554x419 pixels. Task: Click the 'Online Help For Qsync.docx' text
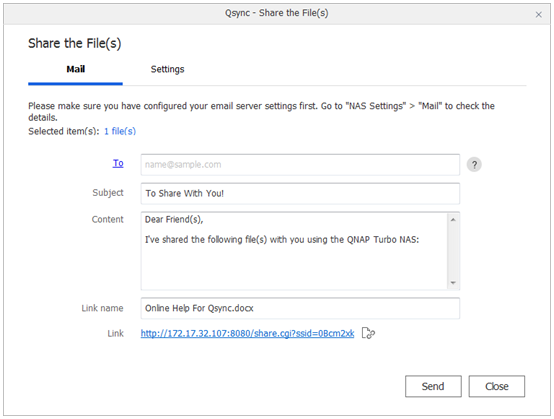[199, 308]
